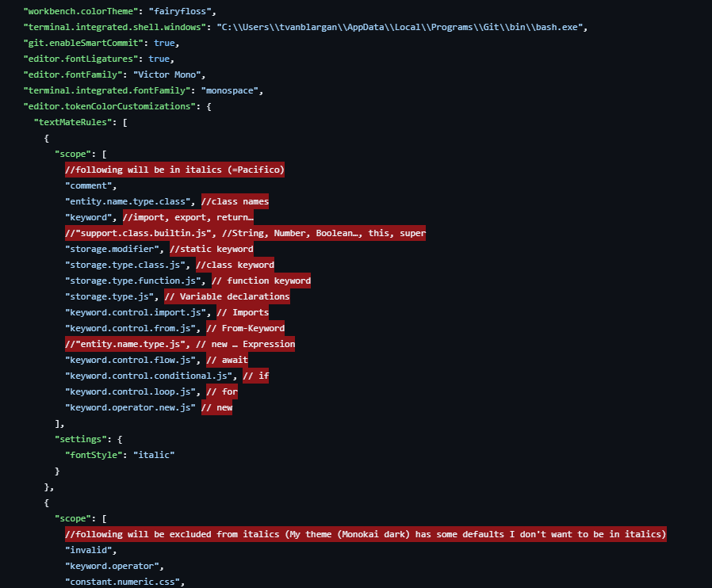Click the //class names comment

(235, 201)
